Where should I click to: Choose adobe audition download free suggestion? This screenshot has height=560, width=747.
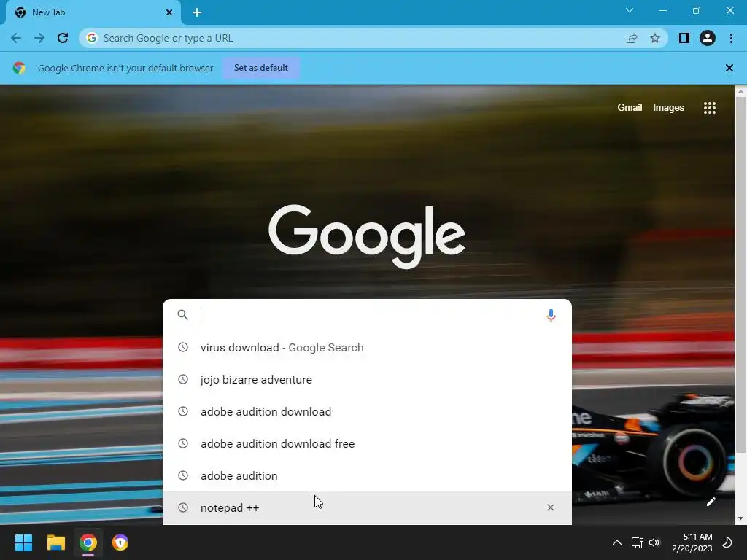tap(367, 444)
